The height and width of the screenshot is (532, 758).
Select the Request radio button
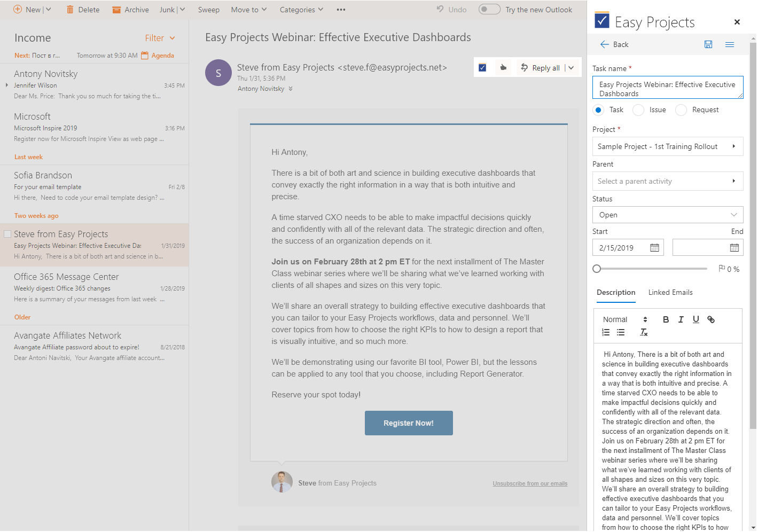coord(681,110)
